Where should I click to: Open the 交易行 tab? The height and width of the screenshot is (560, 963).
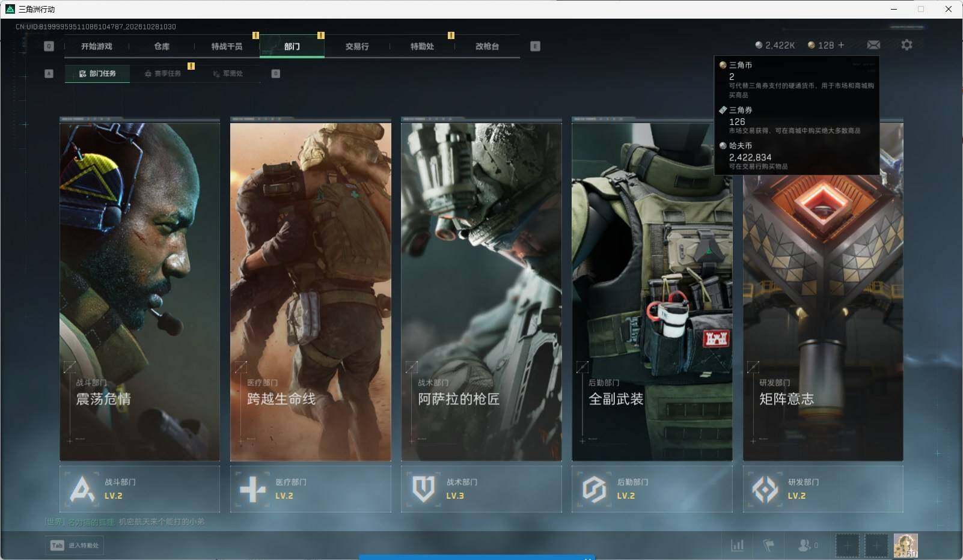point(357,46)
